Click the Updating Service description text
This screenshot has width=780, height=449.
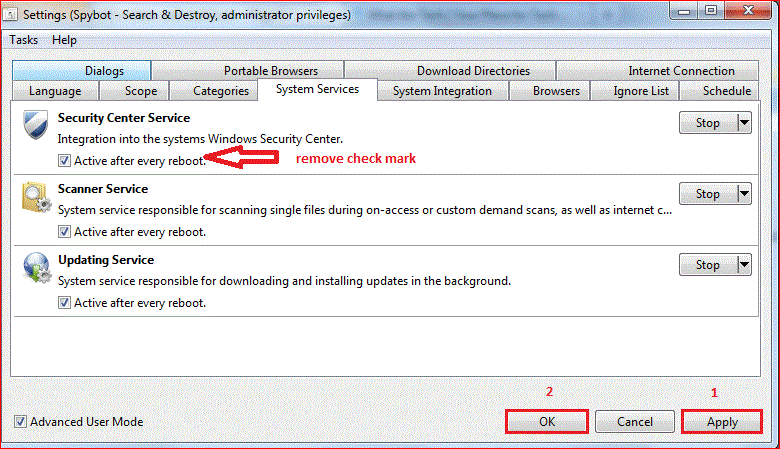coord(284,281)
